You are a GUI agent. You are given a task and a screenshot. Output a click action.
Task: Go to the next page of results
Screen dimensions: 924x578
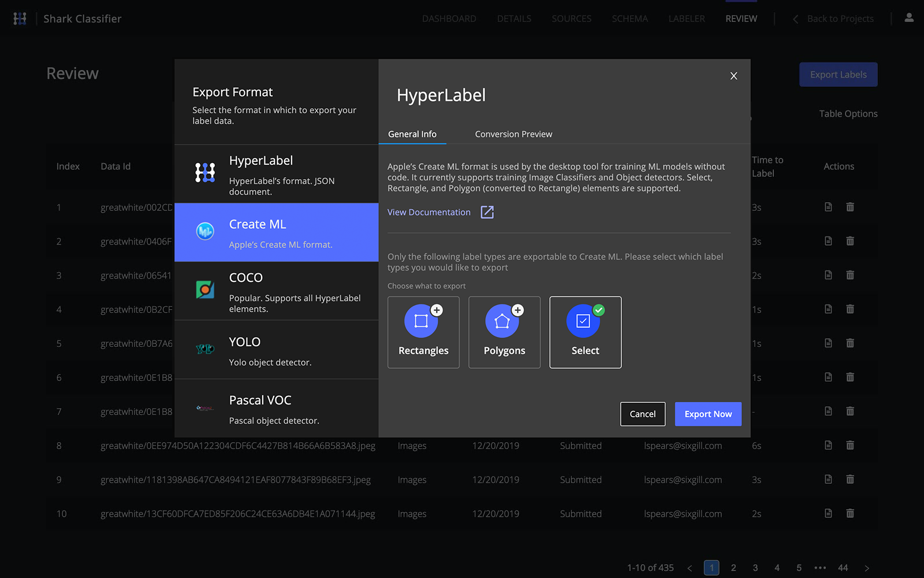[867, 568]
